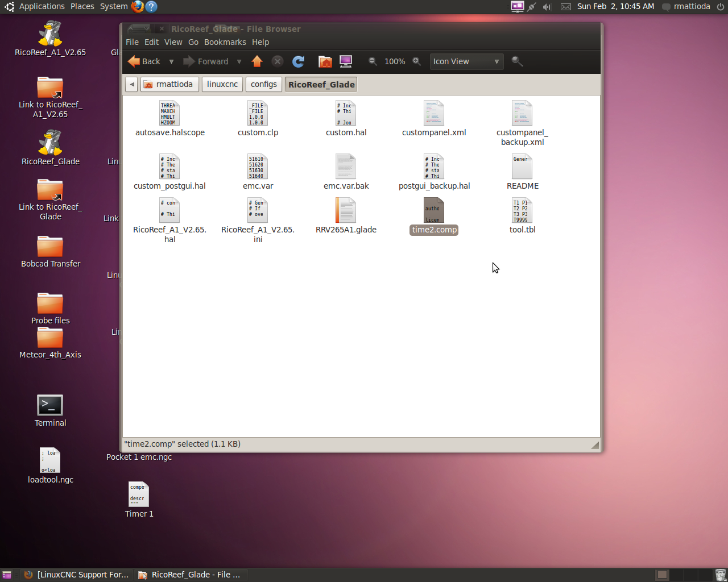Select the custompanel_backup.xml file icon
Screen dimensions: 728x582
[522, 113]
